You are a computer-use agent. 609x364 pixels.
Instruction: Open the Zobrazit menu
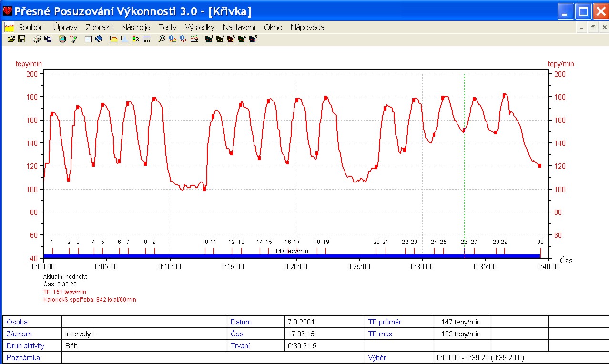(100, 28)
